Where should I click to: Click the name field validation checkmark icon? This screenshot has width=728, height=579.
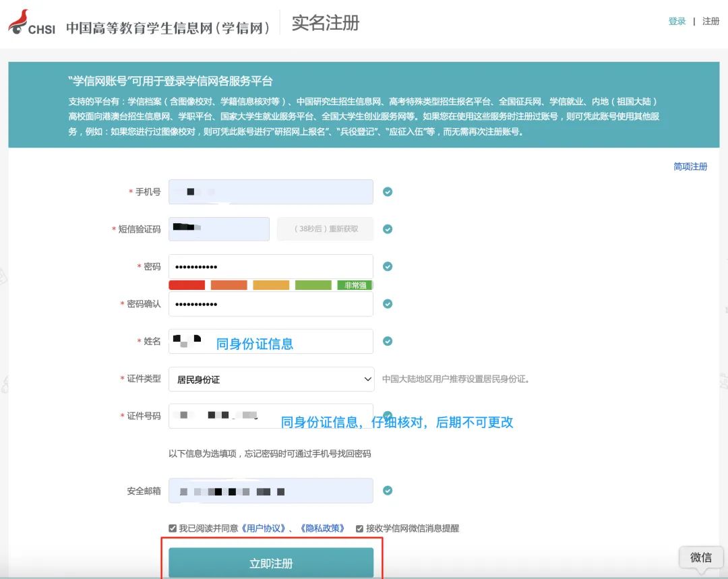tap(388, 341)
